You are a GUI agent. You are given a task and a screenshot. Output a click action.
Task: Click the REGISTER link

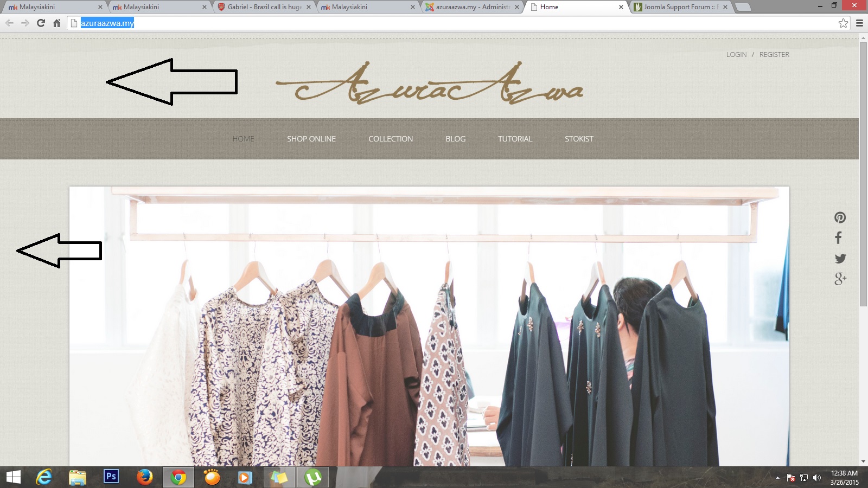774,55
